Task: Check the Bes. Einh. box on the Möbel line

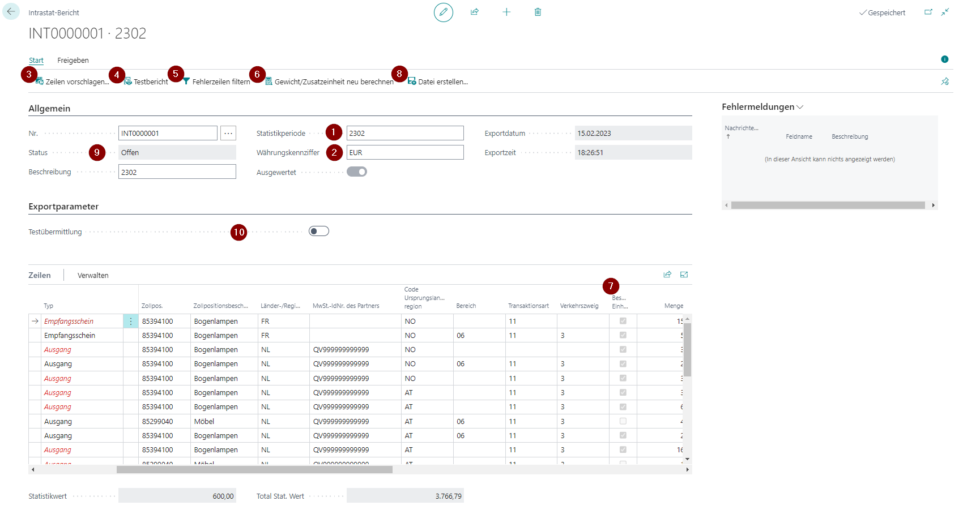Action: 623,421
